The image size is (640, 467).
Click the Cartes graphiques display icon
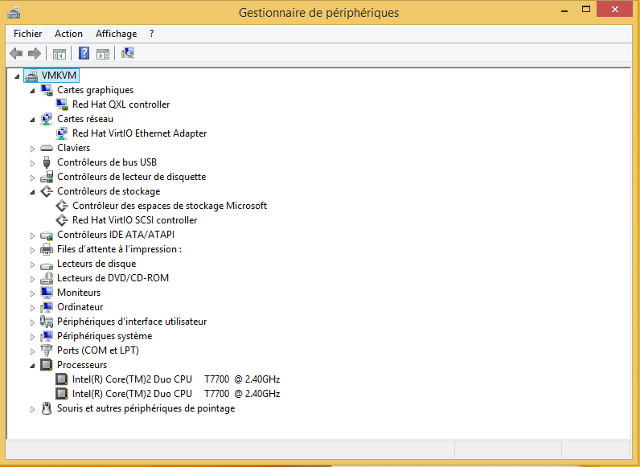click(47, 90)
